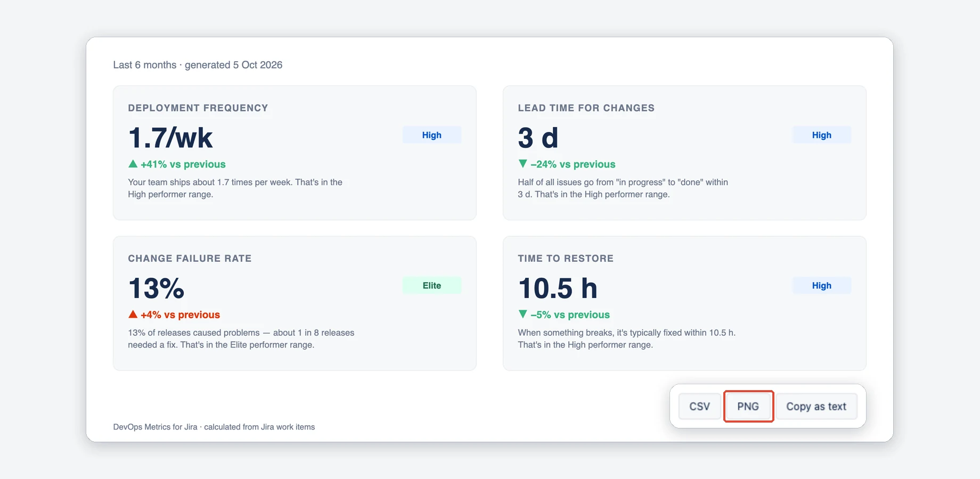Screen dimensions: 980x479
Task: Click the "+4% vs previous" trend text
Action: [181, 315]
